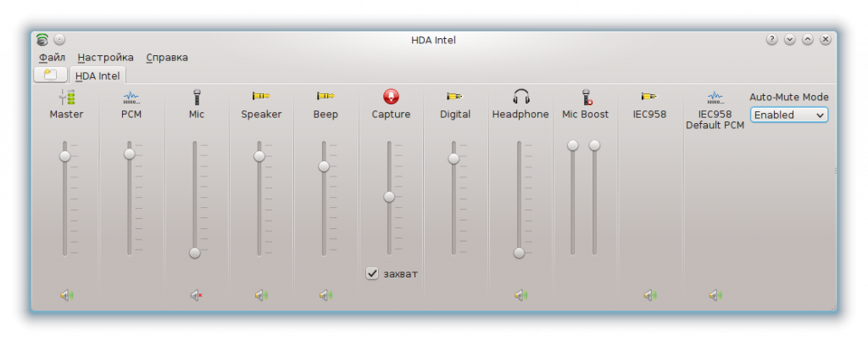This screenshot has width=868, height=342.
Task: Open the Справка menu
Action: click(167, 57)
